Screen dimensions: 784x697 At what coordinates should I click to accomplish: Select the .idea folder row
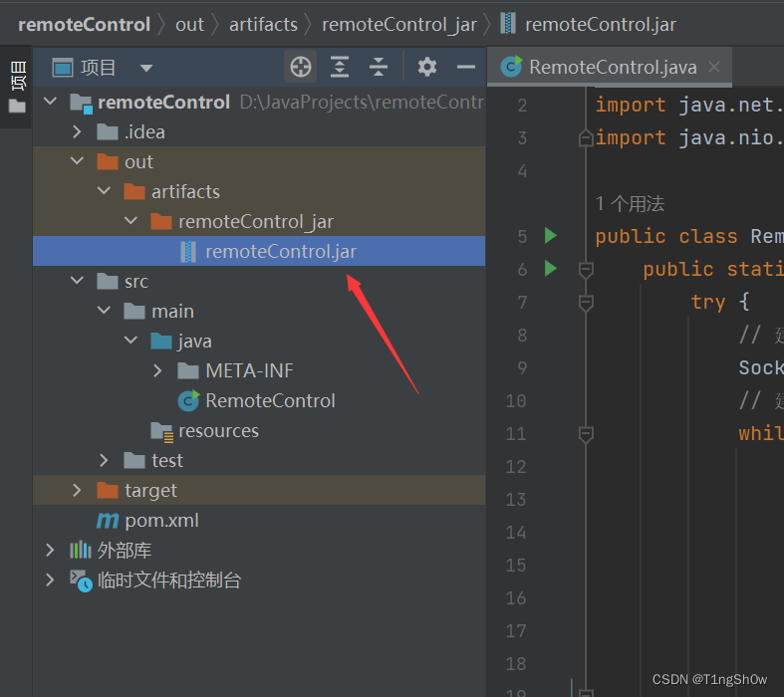tap(259, 131)
